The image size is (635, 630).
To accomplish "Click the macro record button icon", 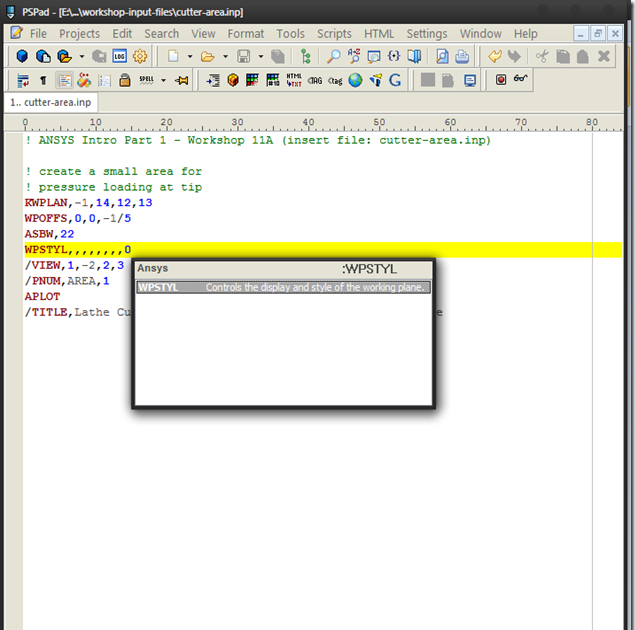I will pos(501,80).
